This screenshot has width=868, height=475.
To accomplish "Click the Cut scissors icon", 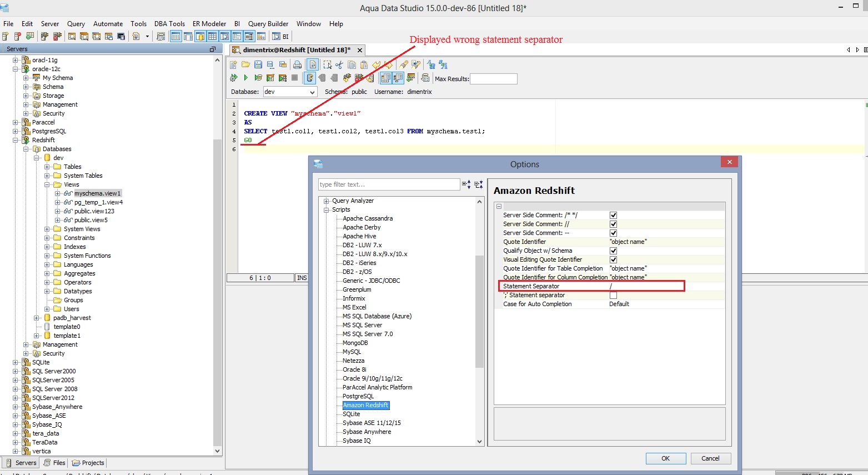I will click(x=339, y=65).
